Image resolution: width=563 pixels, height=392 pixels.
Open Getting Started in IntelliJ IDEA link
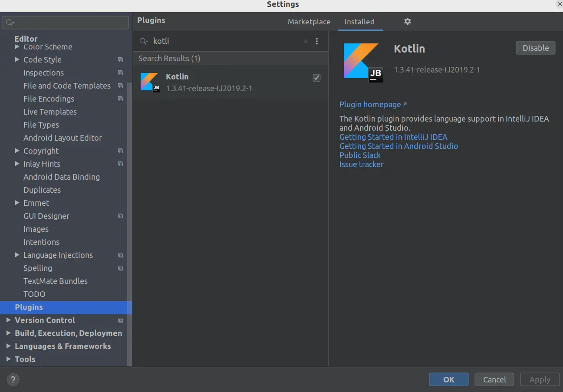393,137
